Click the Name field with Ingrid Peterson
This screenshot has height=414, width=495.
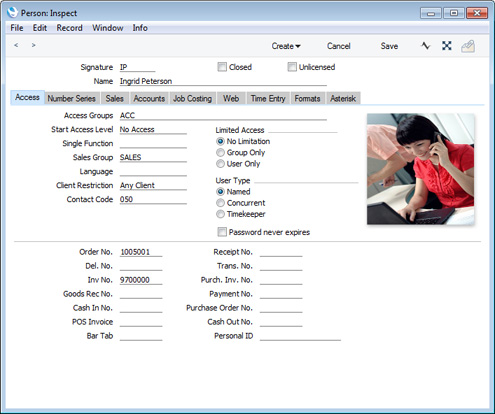point(223,81)
